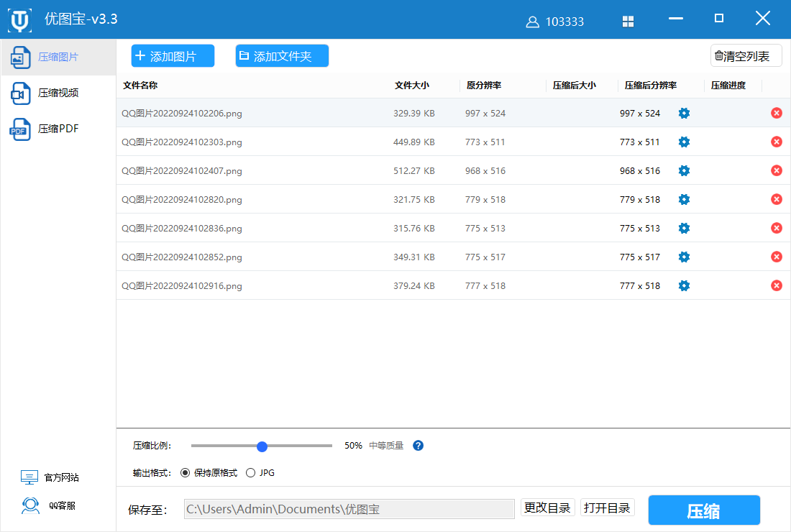
Task: Click the 压缩视频 sidebar video icon
Action: [20, 93]
